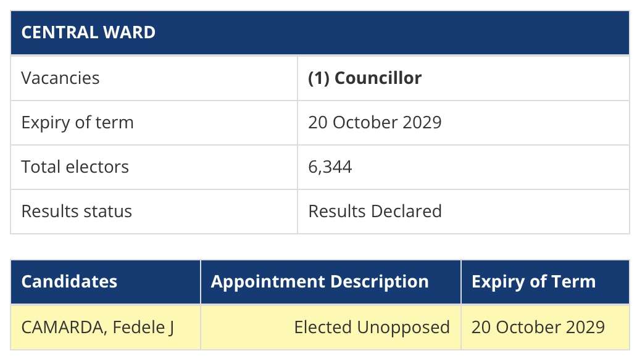Select the lowercase 'Expiry of term' row label
Image resolution: width=637 pixels, height=364 pixels.
pos(77,122)
